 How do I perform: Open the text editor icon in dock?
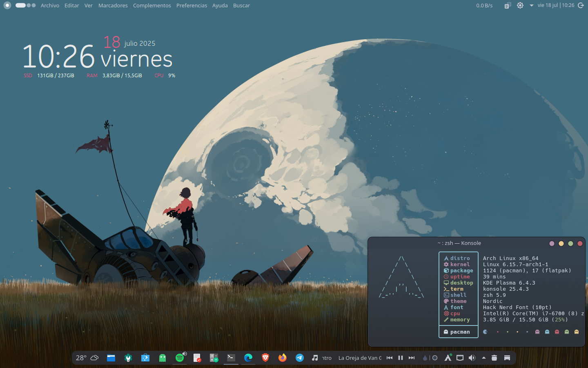tap(197, 358)
